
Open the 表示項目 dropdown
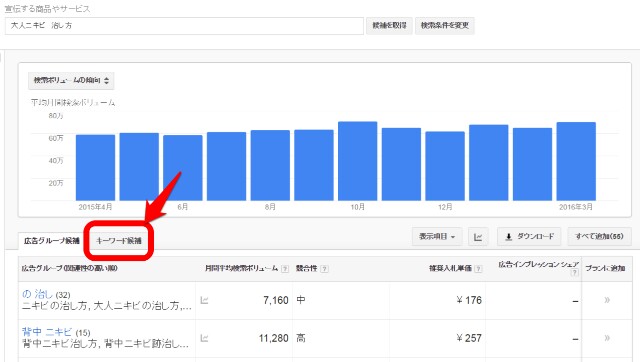point(437,236)
